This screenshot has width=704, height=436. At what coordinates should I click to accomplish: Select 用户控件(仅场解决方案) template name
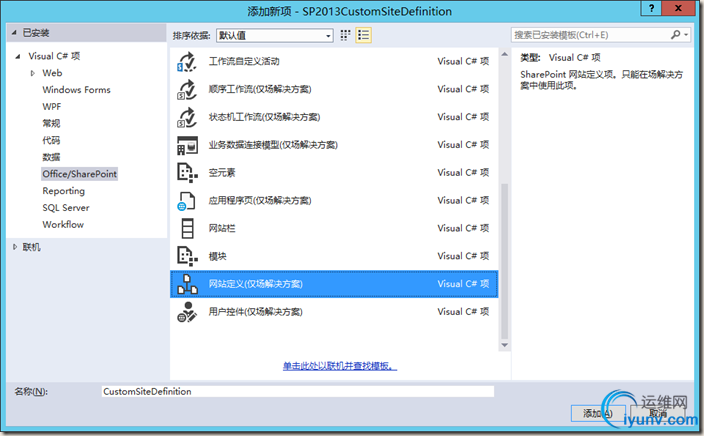click(x=255, y=312)
